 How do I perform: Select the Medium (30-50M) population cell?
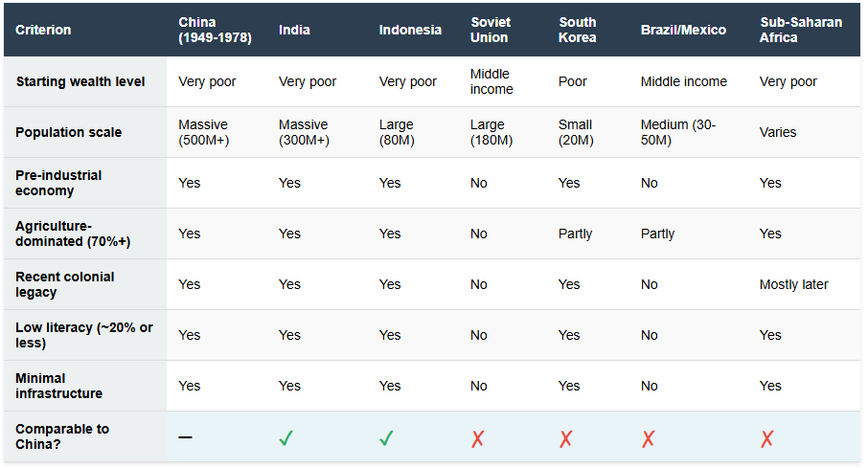click(678, 132)
